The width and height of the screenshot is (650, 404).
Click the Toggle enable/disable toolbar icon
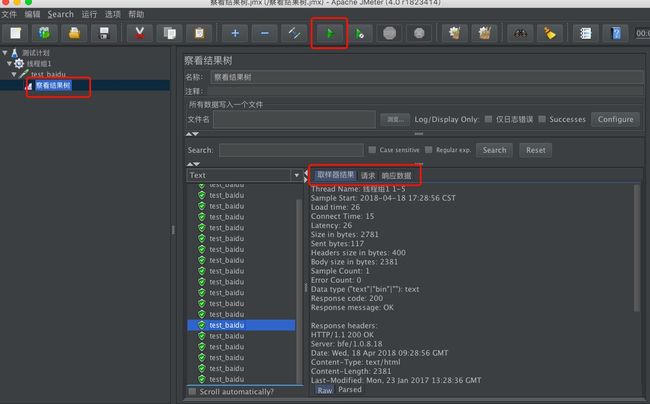point(294,33)
